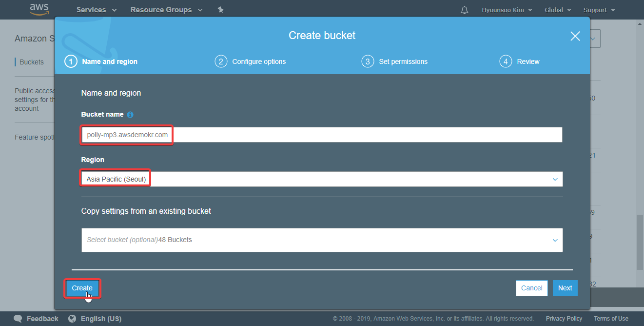Viewport: 644px width, 326px height.
Task: Expand the Support menu
Action: pos(599,10)
